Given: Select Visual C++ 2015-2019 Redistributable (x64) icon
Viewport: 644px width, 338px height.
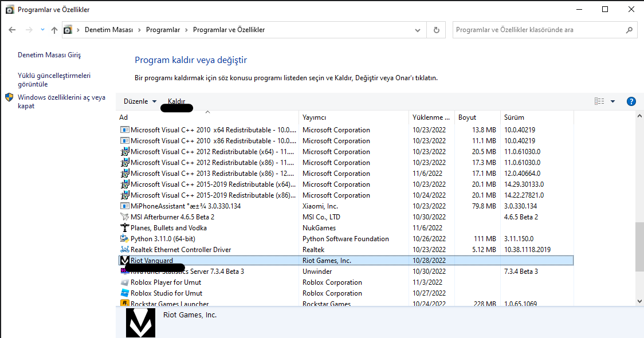Looking at the screenshot, I should [x=125, y=184].
